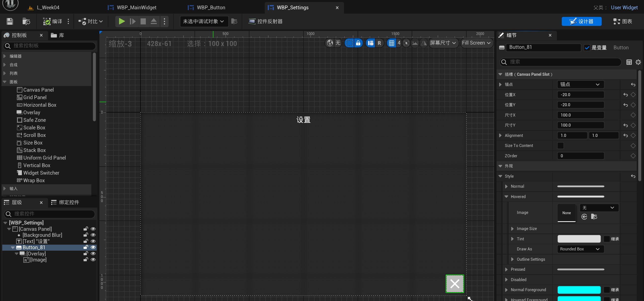Click the zoom-to-fit viewport icon
The width and height of the screenshot is (644, 301).
tap(406, 43)
